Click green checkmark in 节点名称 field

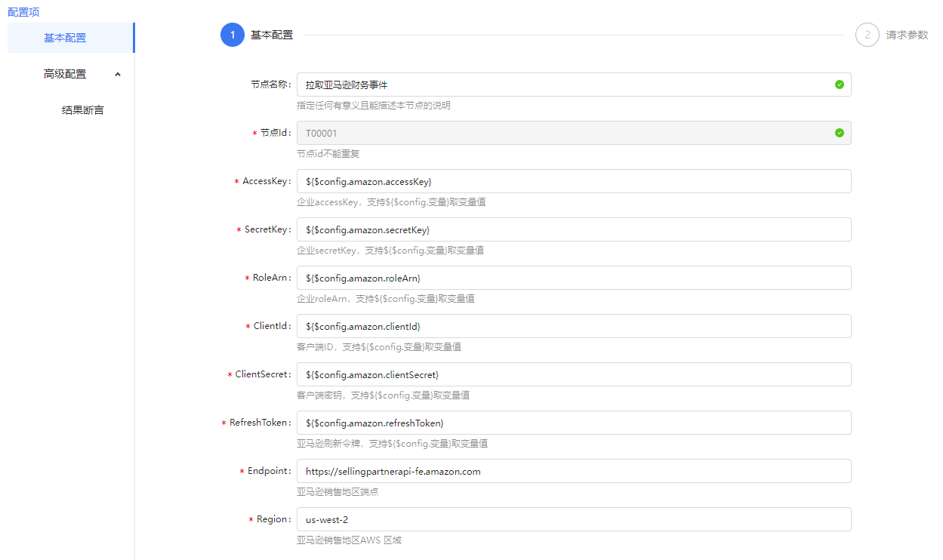click(840, 85)
